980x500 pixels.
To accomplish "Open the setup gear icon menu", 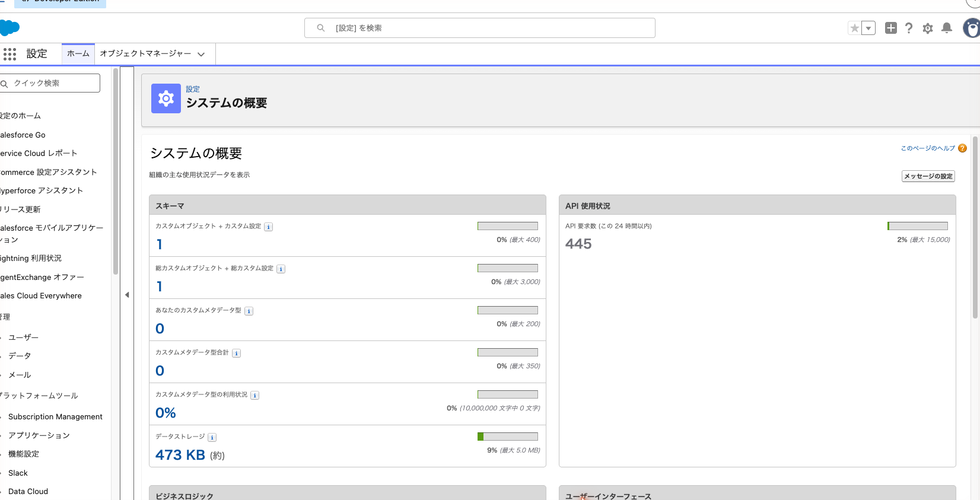I will [x=928, y=28].
